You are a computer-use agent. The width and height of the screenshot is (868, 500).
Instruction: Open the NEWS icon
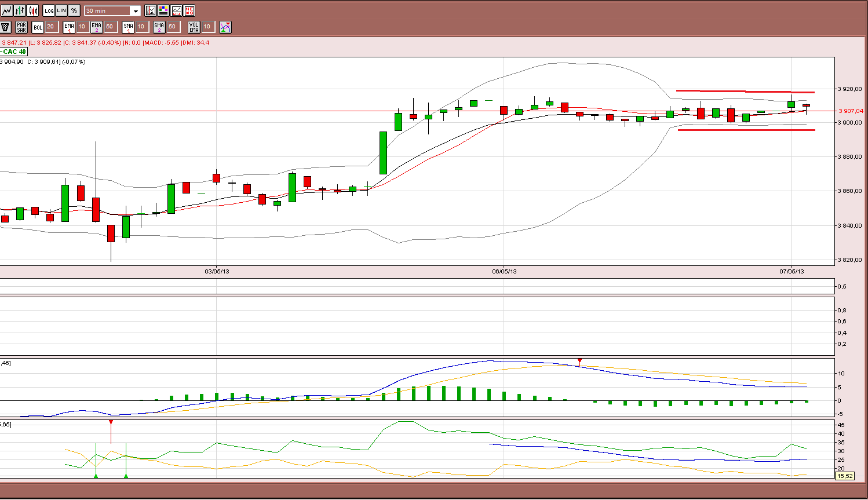click(189, 10)
